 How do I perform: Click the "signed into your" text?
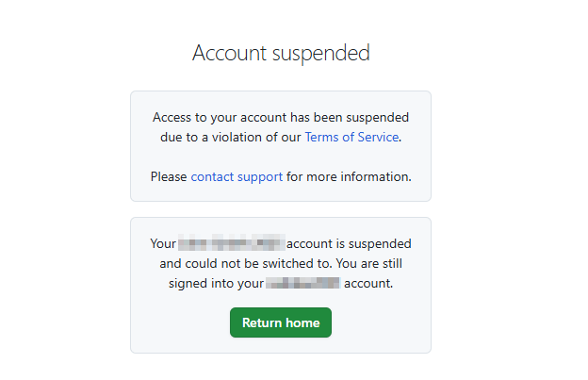215,282
